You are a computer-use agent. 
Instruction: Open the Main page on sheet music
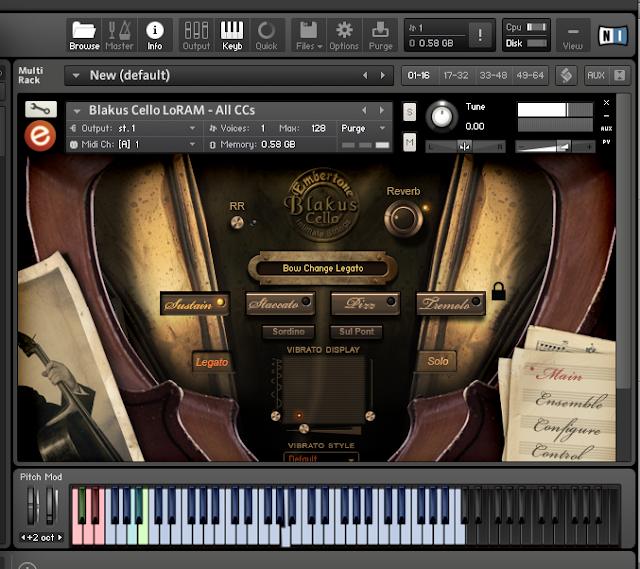[560, 374]
